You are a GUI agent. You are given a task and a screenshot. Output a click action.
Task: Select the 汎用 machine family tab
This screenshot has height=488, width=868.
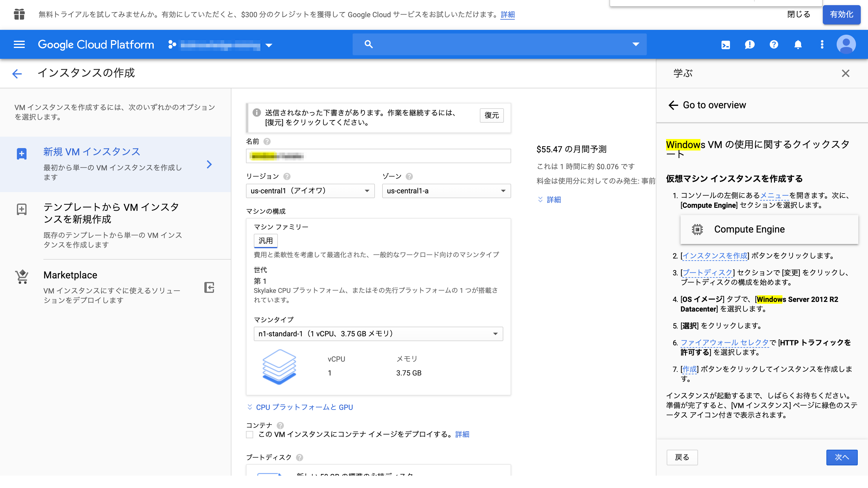[266, 240]
